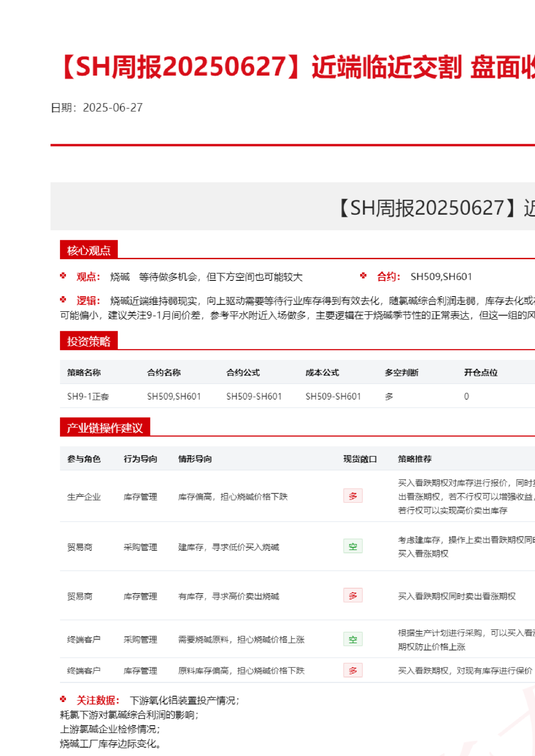Click the 空 badge for 建库存 trader row
Screen dimensions: 535x756
[353, 546]
